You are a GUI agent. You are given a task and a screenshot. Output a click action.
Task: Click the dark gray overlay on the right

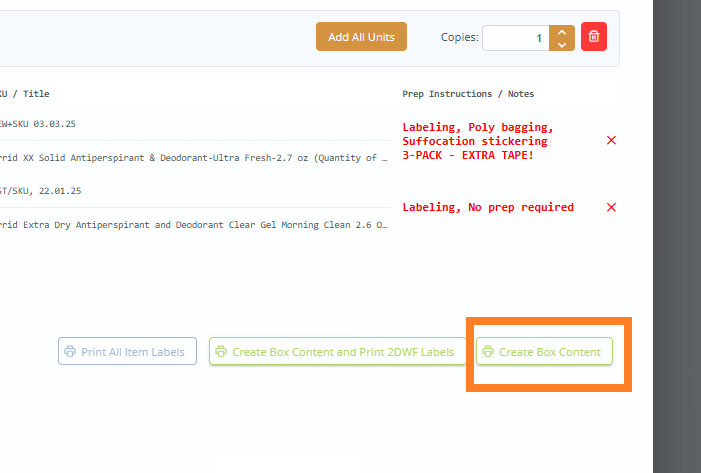tap(677, 236)
